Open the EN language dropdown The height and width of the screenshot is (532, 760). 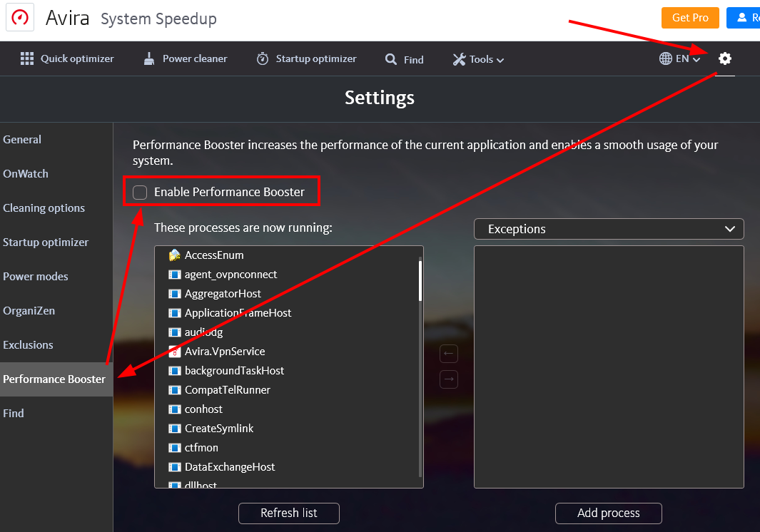click(679, 59)
